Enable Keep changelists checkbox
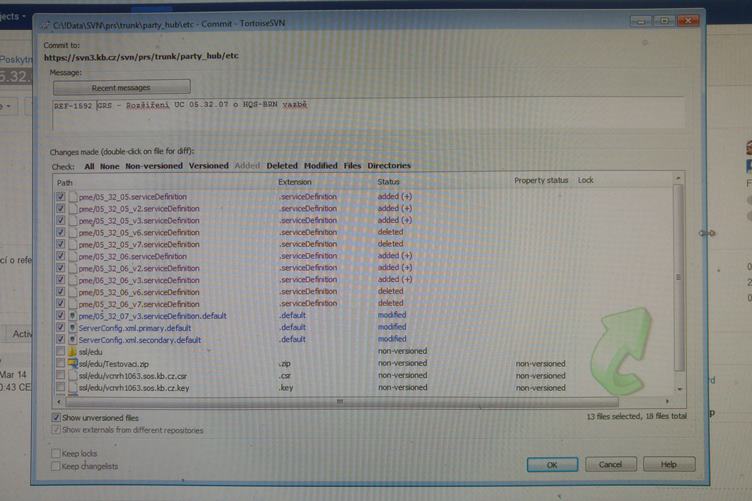752x501 pixels. click(x=56, y=466)
